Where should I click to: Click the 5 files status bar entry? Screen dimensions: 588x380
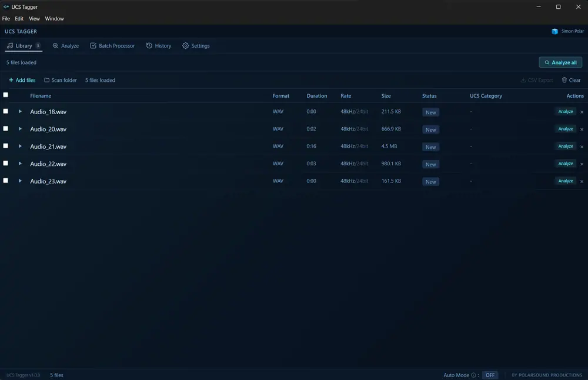click(56, 375)
